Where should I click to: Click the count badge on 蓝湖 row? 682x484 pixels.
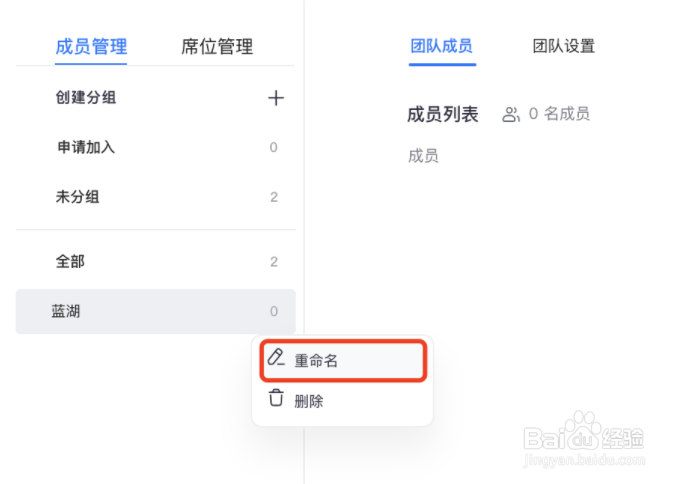click(x=274, y=311)
